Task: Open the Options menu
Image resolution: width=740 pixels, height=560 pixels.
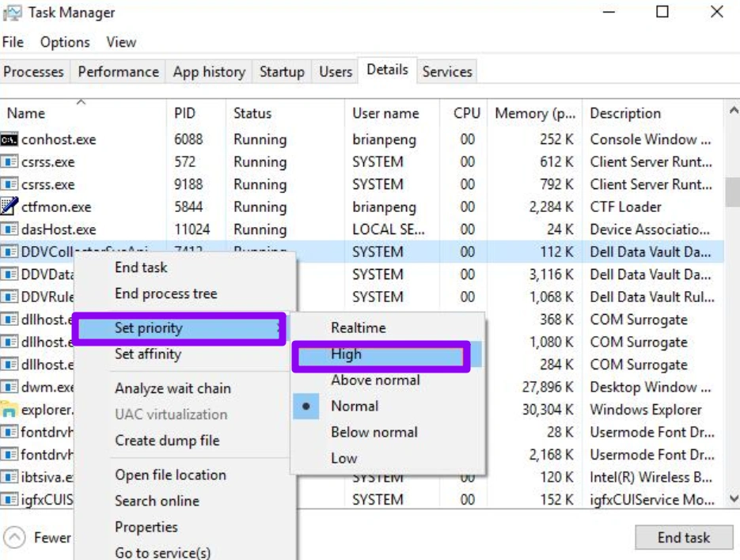Action: 65,43
